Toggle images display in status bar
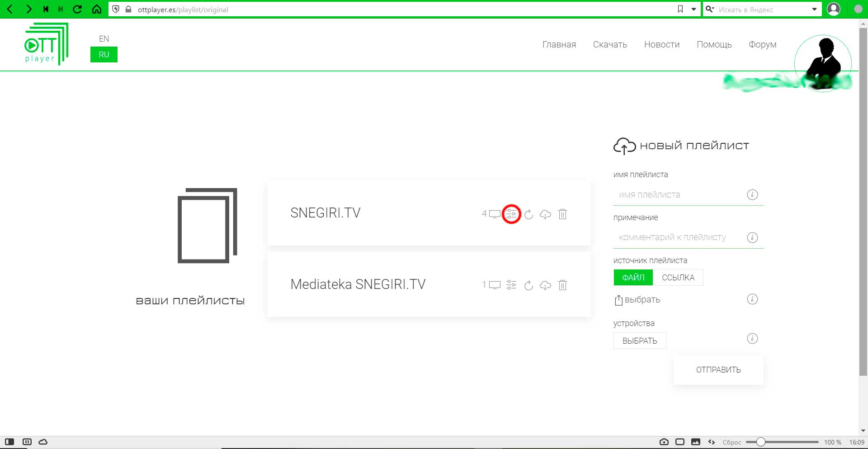The width and height of the screenshot is (868, 449). 696,442
